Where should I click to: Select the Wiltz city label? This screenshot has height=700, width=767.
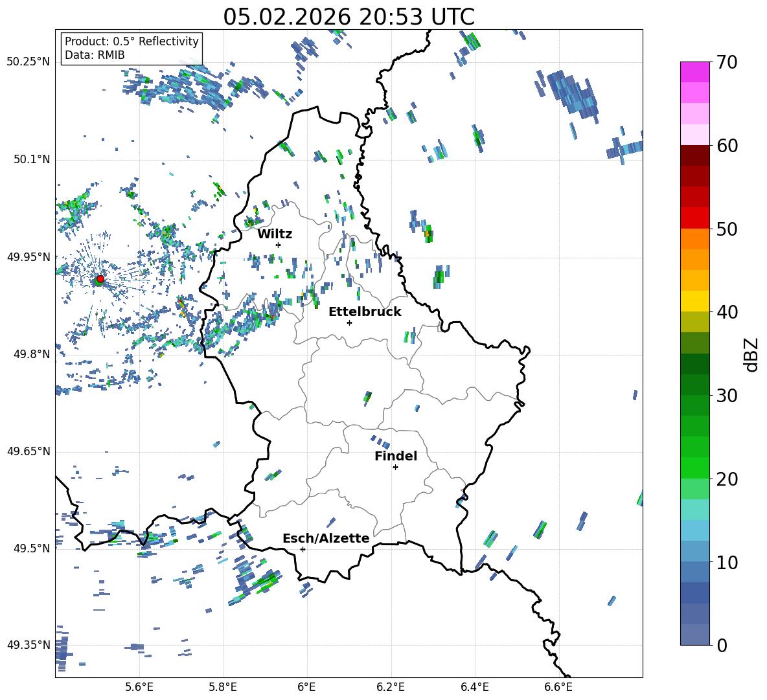pyautogui.click(x=275, y=234)
